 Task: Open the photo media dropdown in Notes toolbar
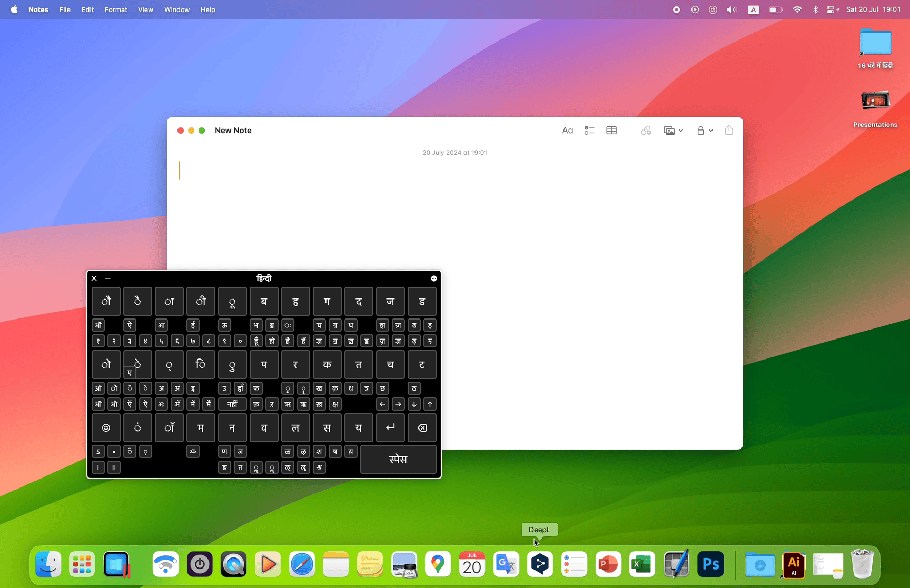click(x=673, y=131)
